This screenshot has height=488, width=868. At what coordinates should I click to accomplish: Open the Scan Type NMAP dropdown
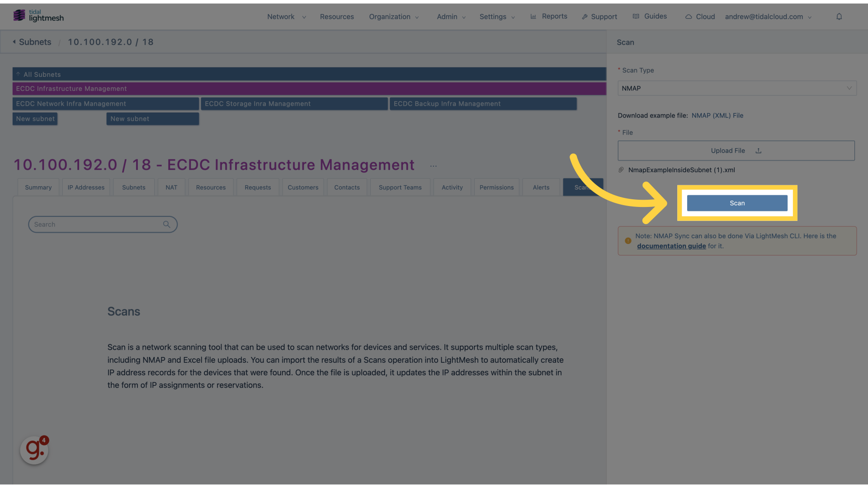[x=737, y=88]
